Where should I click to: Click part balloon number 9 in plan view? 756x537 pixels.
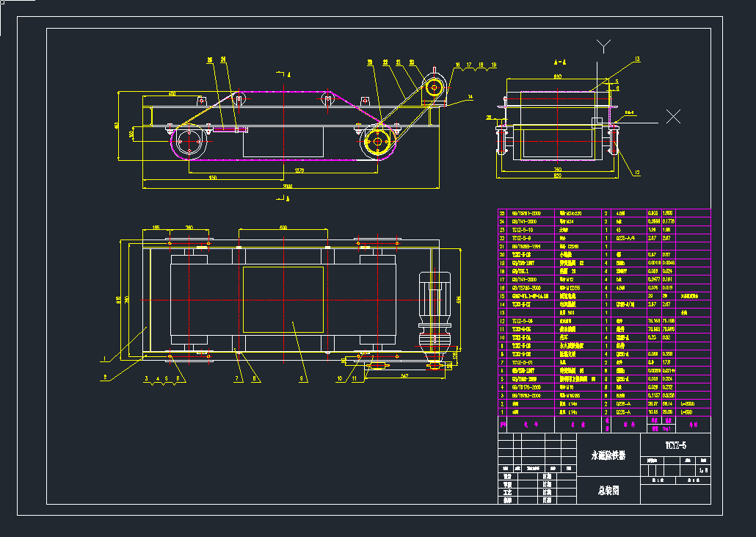coord(302,379)
